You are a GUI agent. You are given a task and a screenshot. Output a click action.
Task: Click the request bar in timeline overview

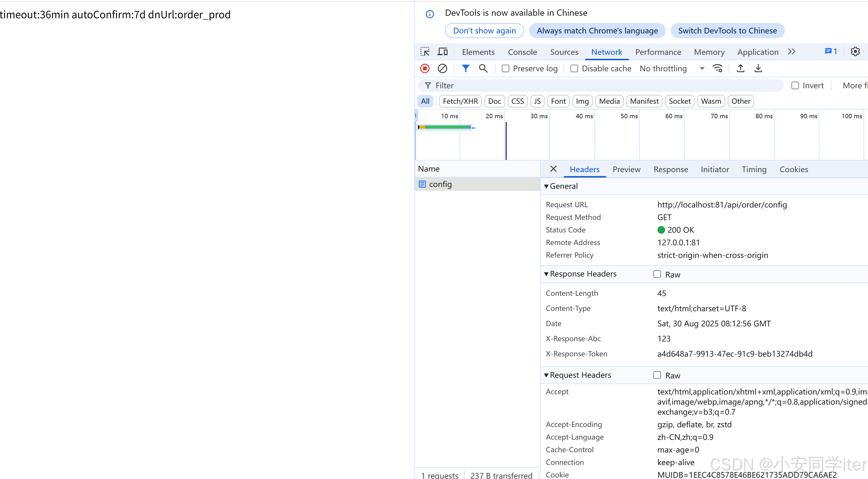tap(445, 127)
